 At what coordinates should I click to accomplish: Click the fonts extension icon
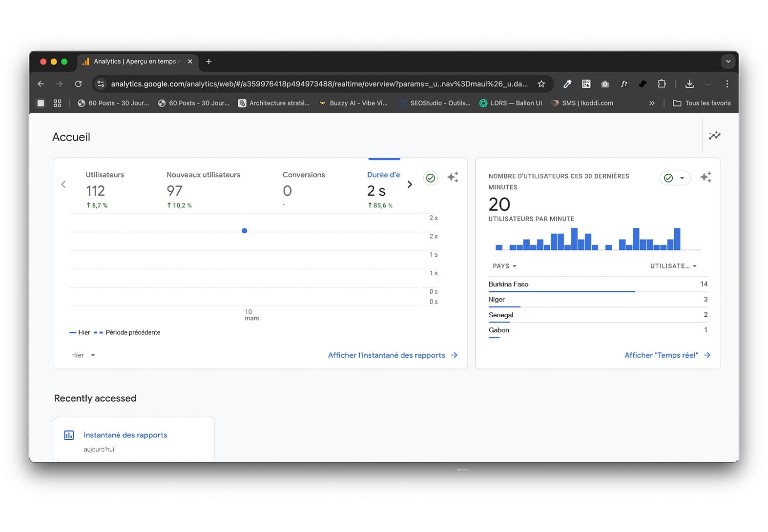point(624,84)
